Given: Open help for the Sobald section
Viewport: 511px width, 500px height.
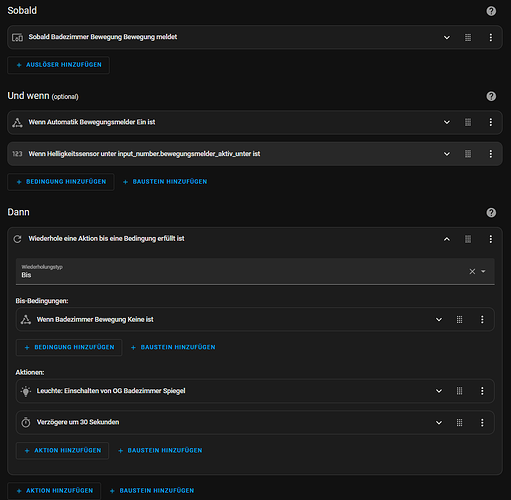Looking at the screenshot, I should pyautogui.click(x=491, y=11).
